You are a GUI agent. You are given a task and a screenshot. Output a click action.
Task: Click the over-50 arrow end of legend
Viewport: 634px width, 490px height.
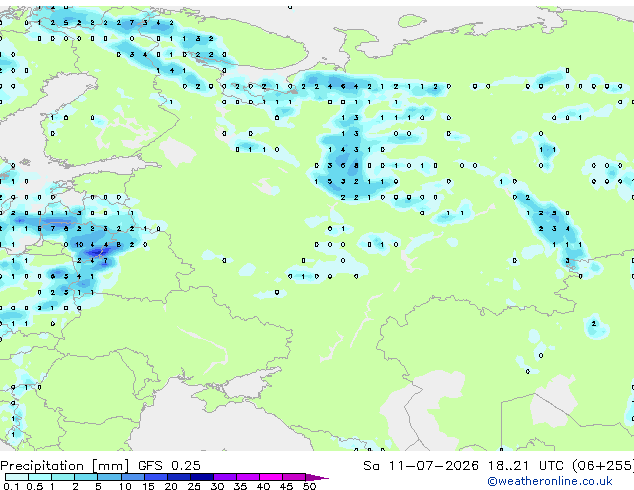pos(317,477)
